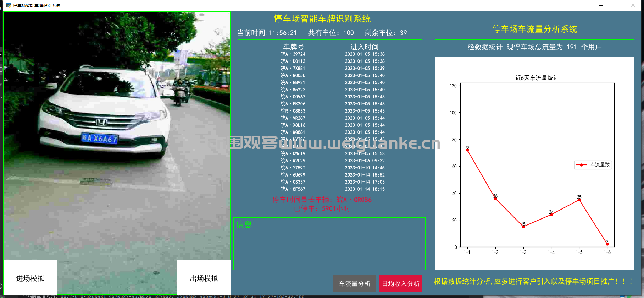Minimize the parking system window
The height and width of the screenshot is (298, 644).
coord(601,5)
